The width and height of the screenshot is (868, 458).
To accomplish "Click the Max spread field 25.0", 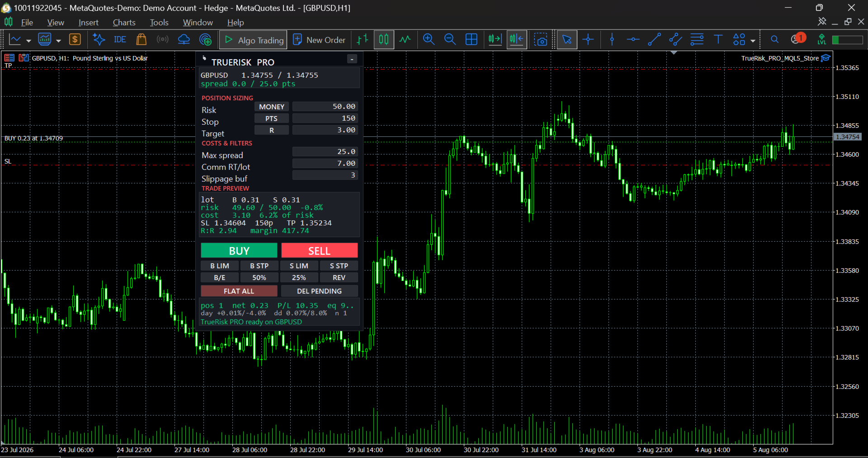I will coord(325,152).
